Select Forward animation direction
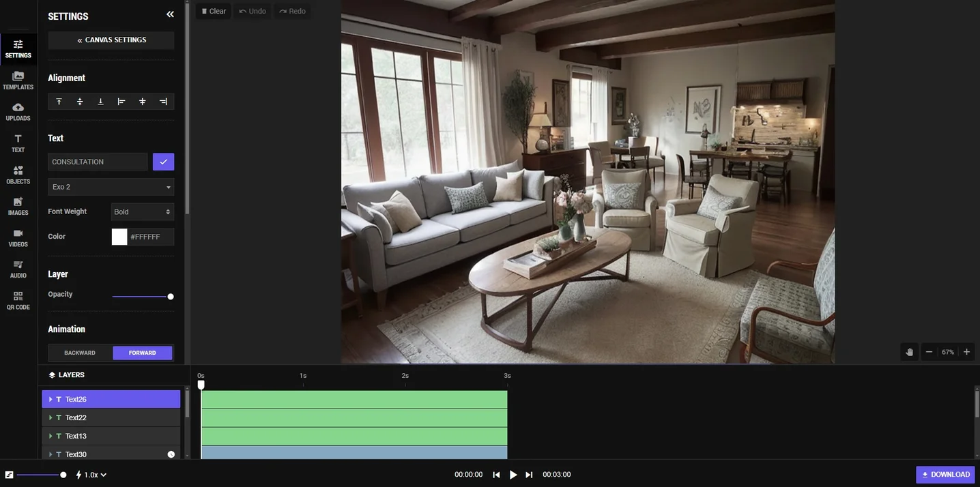 (142, 353)
